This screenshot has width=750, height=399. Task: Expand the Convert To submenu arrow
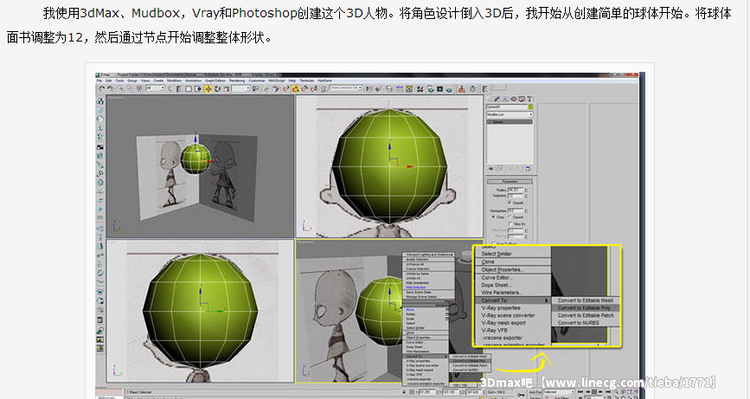(x=546, y=300)
